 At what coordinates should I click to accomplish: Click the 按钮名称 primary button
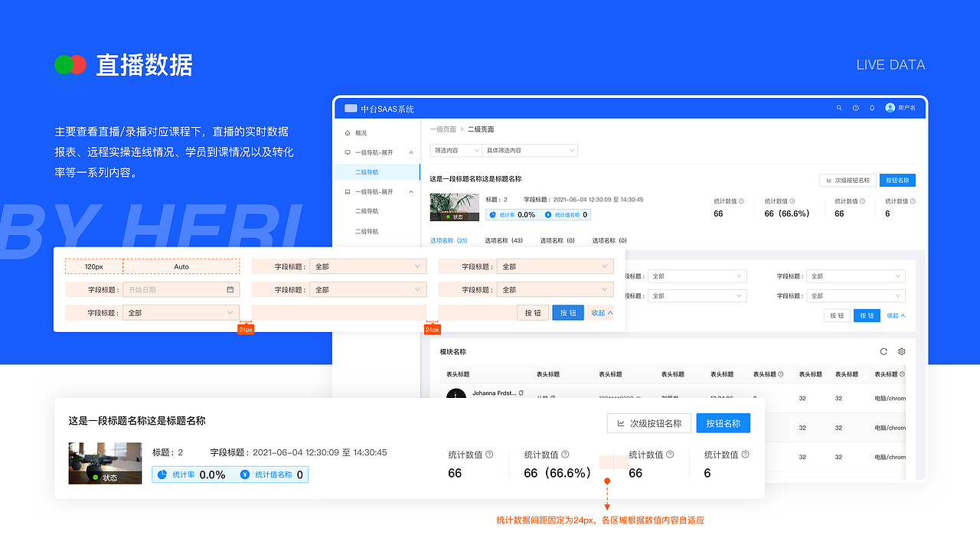pos(723,422)
